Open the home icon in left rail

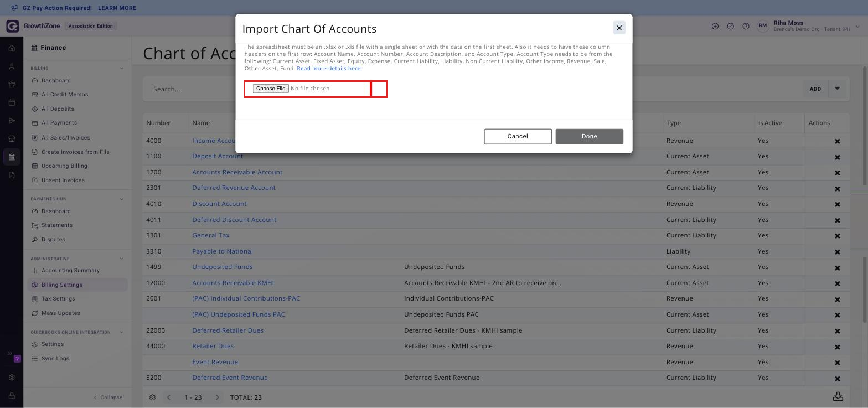[12, 48]
